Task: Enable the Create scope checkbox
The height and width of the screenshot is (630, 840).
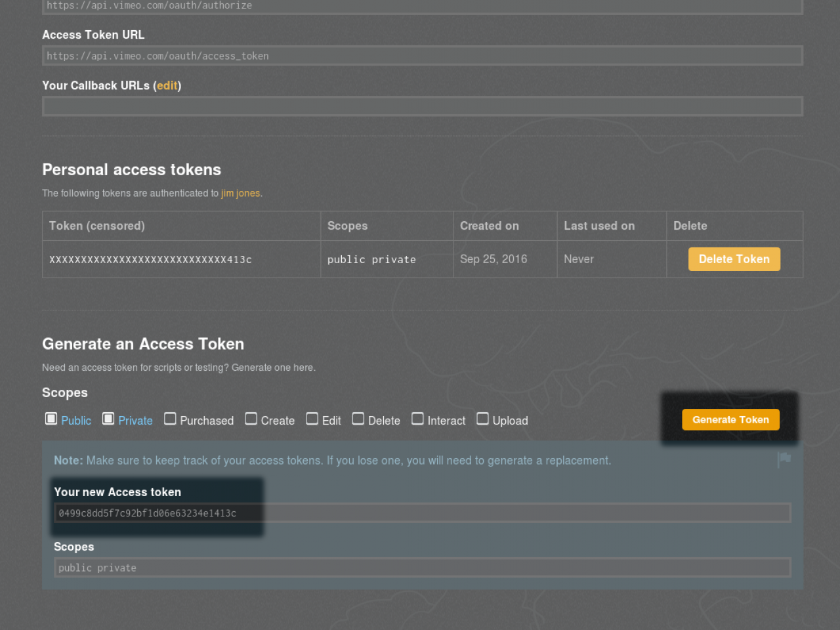Action: coord(251,419)
